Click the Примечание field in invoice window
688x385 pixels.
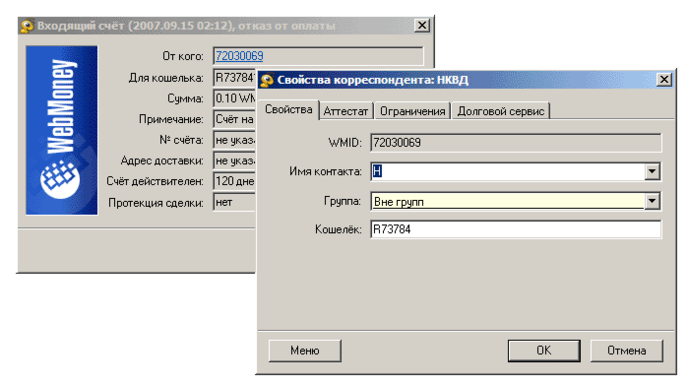[235, 119]
